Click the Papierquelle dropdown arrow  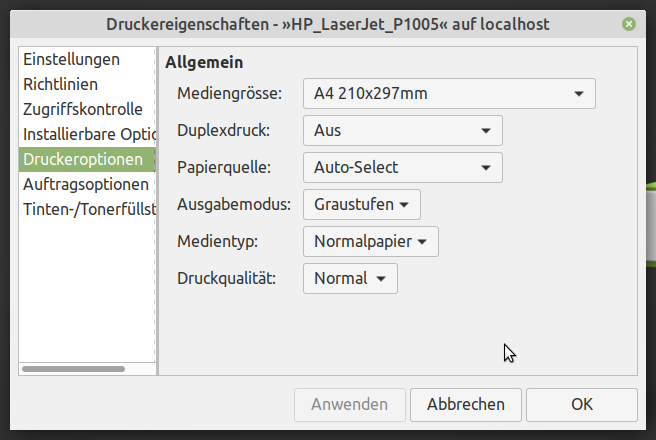click(x=486, y=168)
